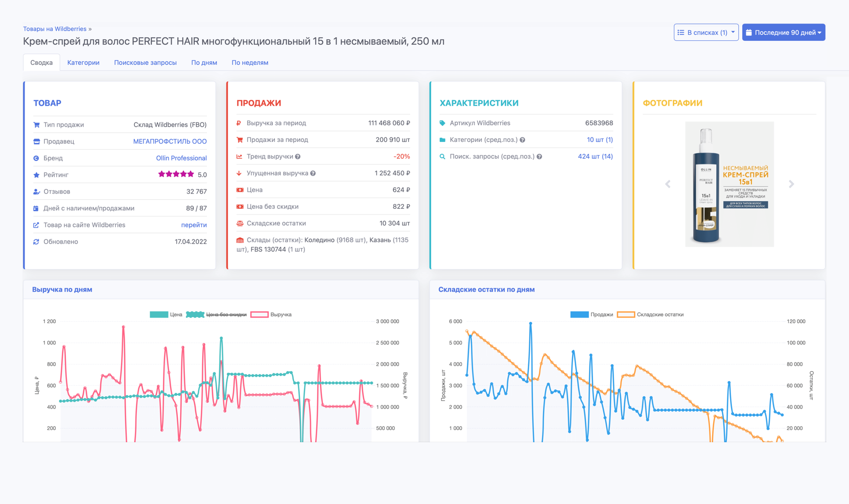Viewport: 849px width, 504px height.
Task: Click the cart icon beside Продажи за период
Action: tap(240, 140)
